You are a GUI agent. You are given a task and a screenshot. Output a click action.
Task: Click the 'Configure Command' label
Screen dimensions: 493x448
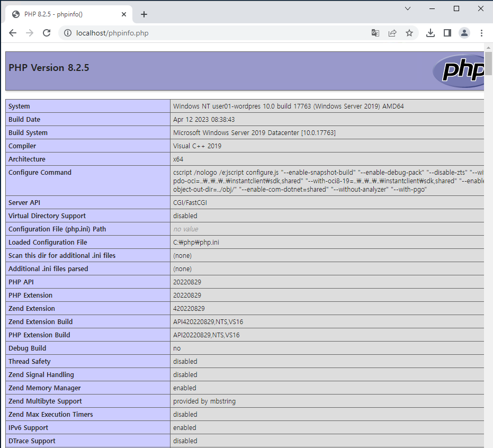[x=40, y=172]
